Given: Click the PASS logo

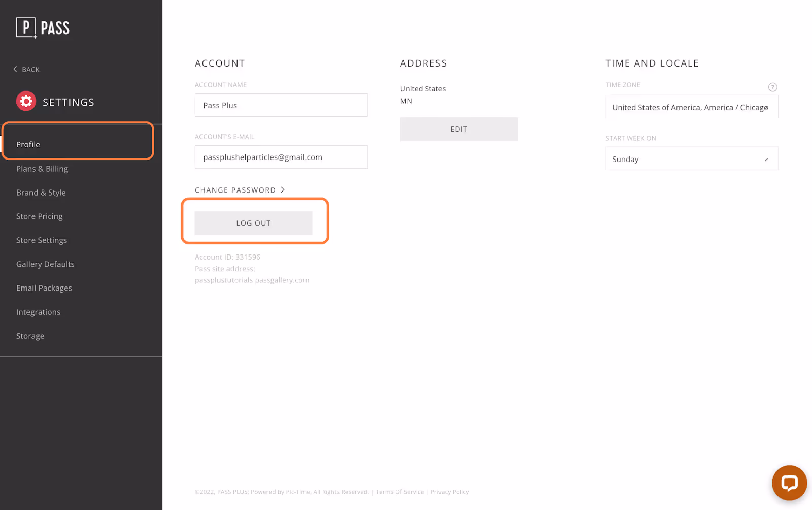Looking at the screenshot, I should 43,27.
